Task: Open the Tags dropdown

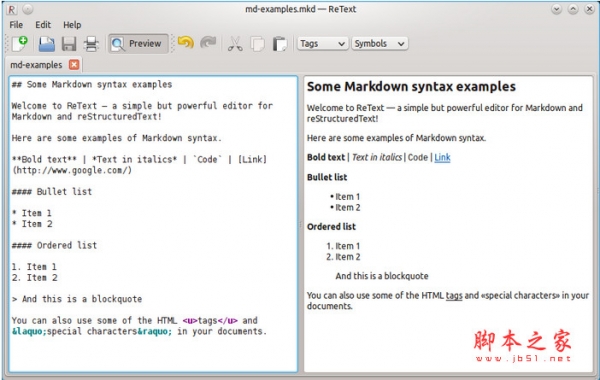Action: (x=323, y=44)
